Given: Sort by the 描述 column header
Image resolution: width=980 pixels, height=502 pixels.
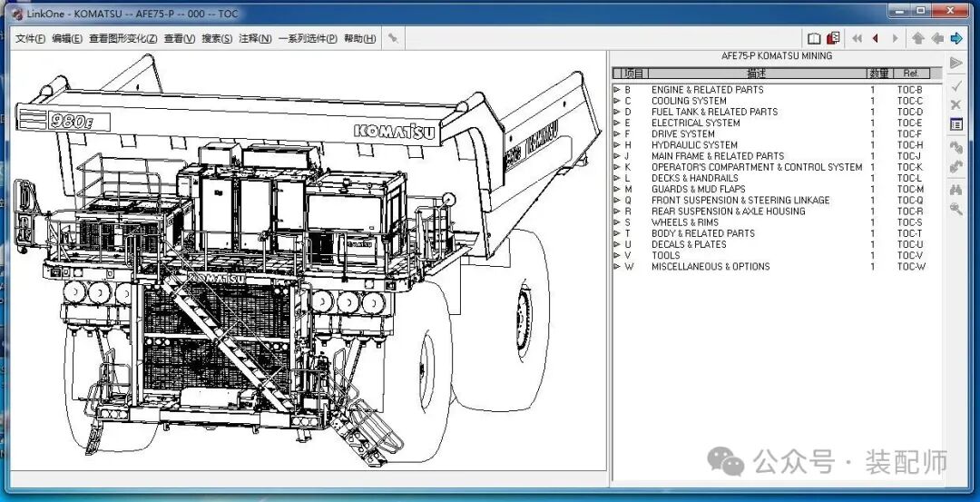Looking at the screenshot, I should (756, 74).
